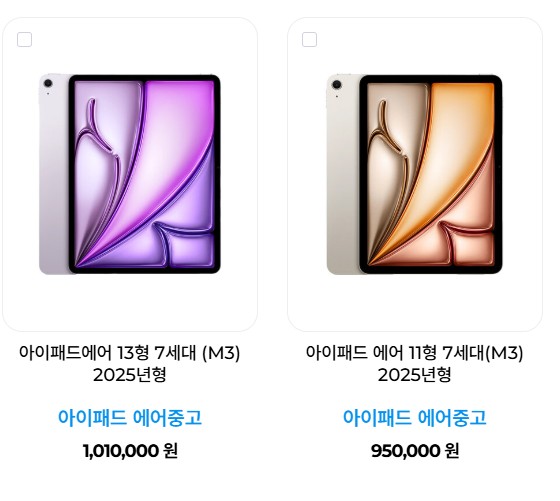The height and width of the screenshot is (501, 560).
Task: Tick the checkbox on the 11형 iPad card
Action: 309,39
